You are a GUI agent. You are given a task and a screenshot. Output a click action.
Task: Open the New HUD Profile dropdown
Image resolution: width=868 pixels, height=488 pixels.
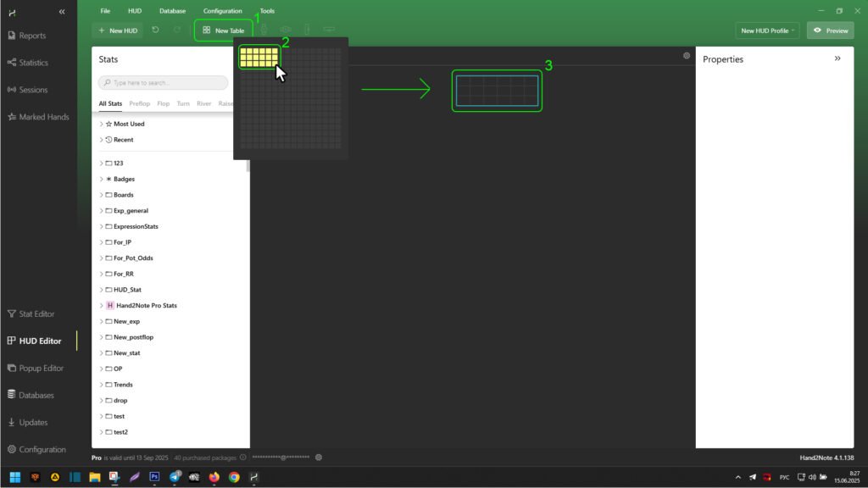coord(769,30)
